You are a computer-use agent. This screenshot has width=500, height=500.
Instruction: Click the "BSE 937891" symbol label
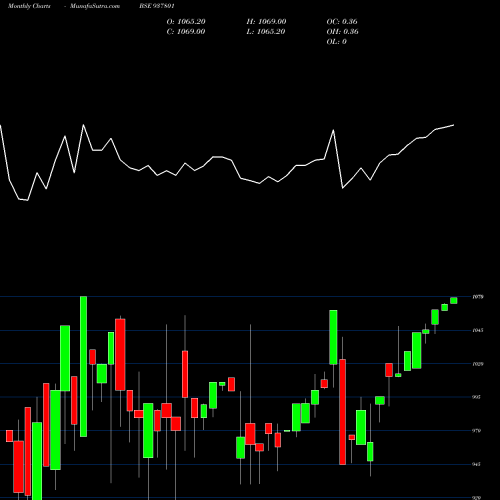(157, 6)
